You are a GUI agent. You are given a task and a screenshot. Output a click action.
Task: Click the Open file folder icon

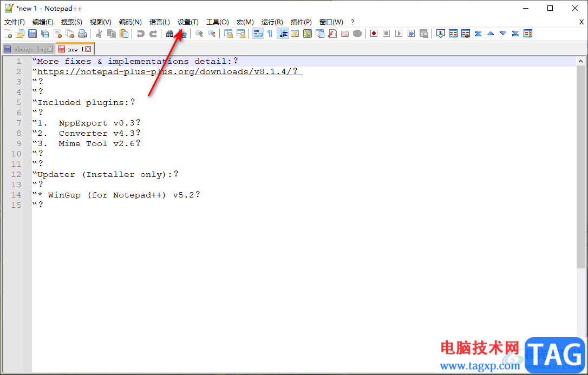click(x=20, y=34)
